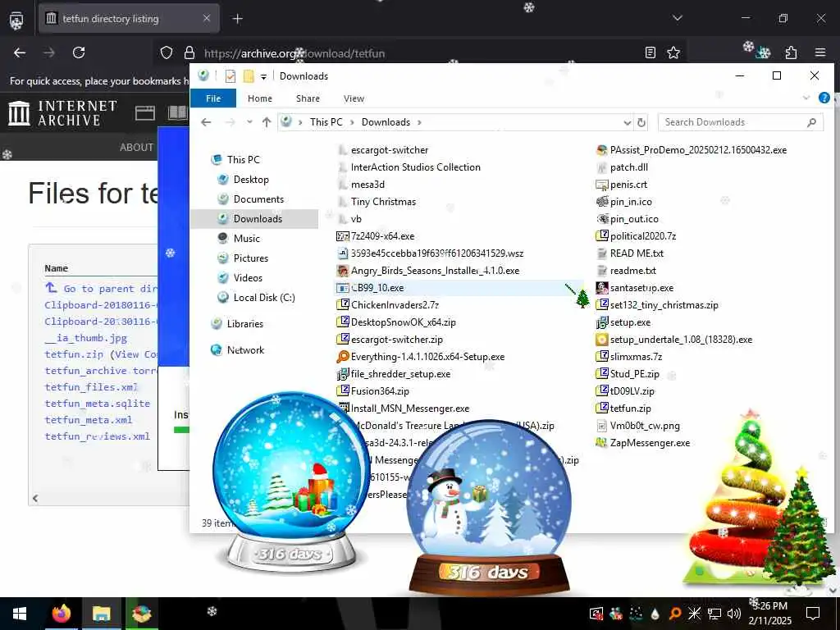This screenshot has width=840, height=630.
Task: Select Desktop in navigation pane
Action: coord(251,180)
